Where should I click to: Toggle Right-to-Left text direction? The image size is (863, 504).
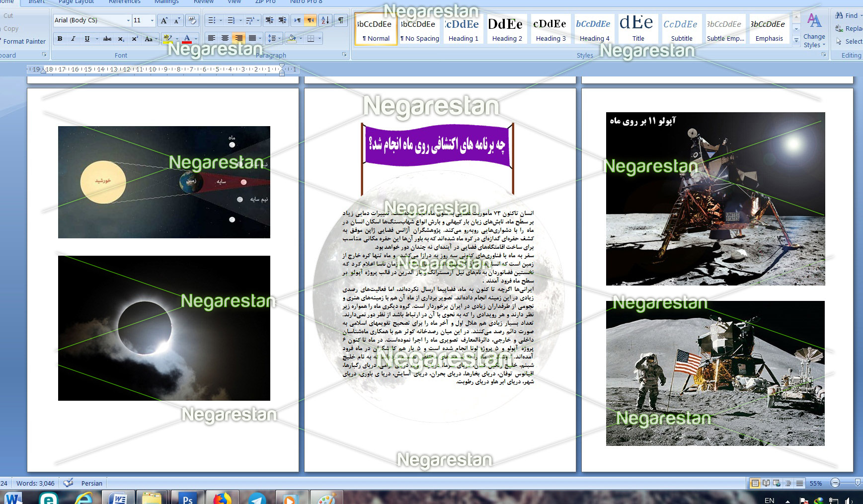[310, 20]
